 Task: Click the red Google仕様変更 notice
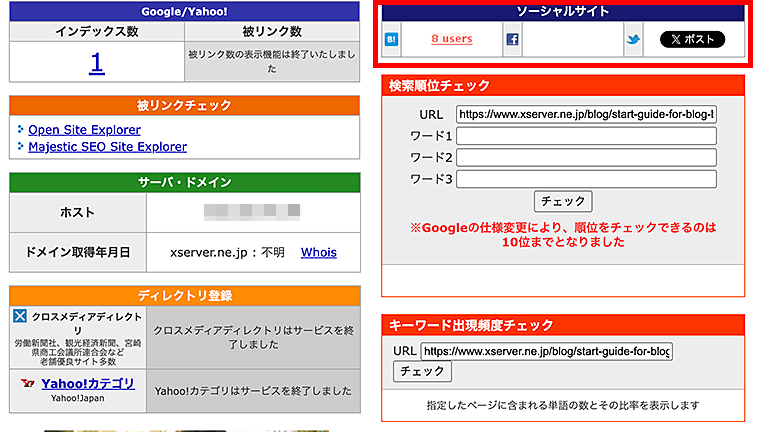click(x=563, y=235)
